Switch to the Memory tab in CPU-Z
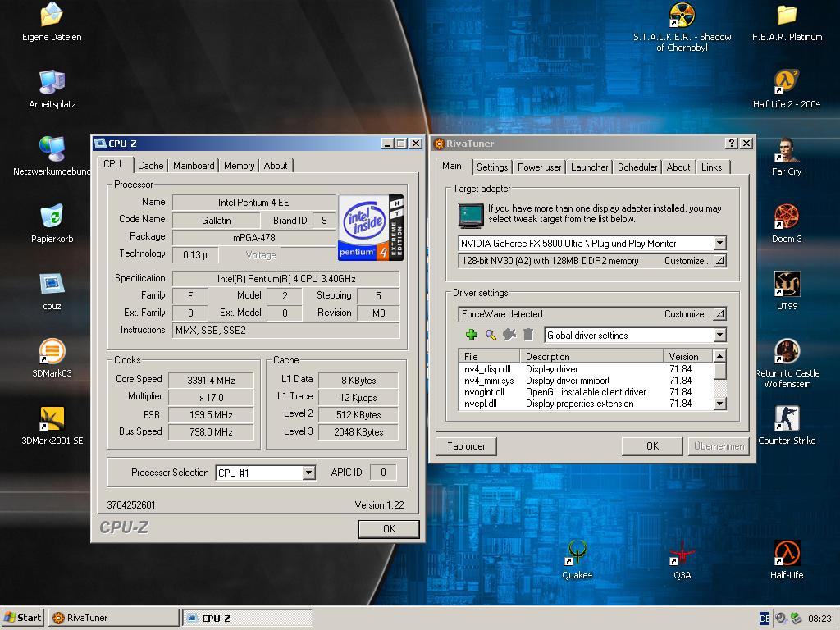Screen dimensions: 840x630 point(239,166)
